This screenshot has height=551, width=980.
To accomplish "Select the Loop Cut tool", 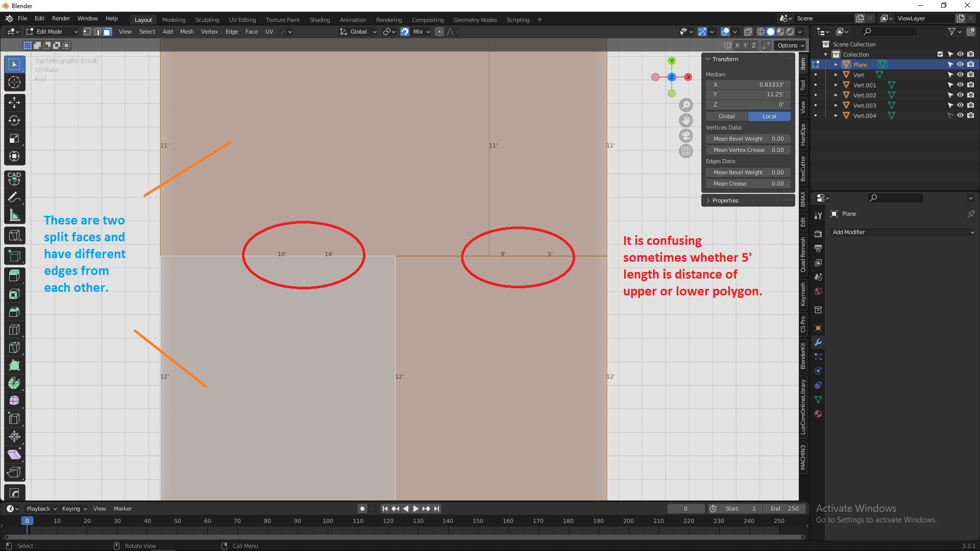I will [x=14, y=330].
